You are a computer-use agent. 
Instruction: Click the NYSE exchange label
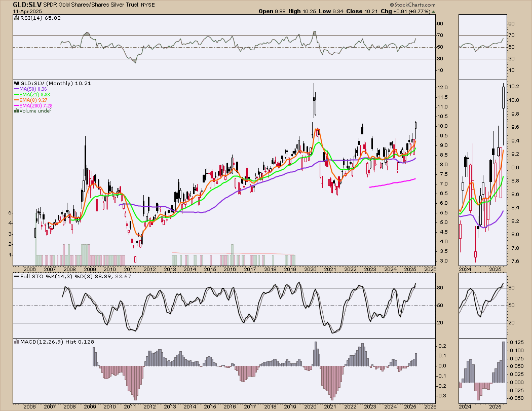148,5
